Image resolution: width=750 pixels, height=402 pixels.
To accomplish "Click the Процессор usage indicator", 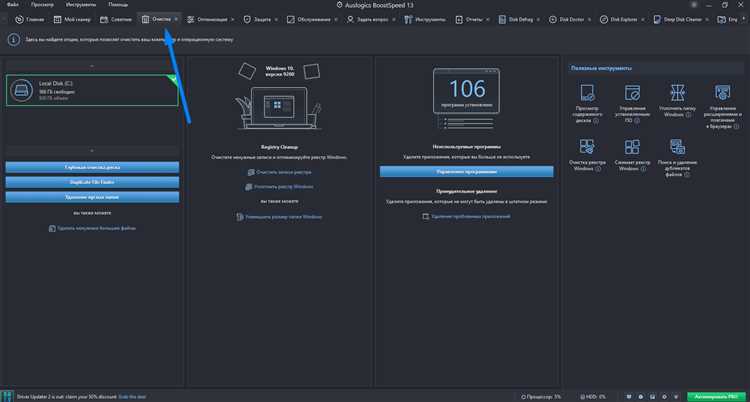I will pos(543,397).
